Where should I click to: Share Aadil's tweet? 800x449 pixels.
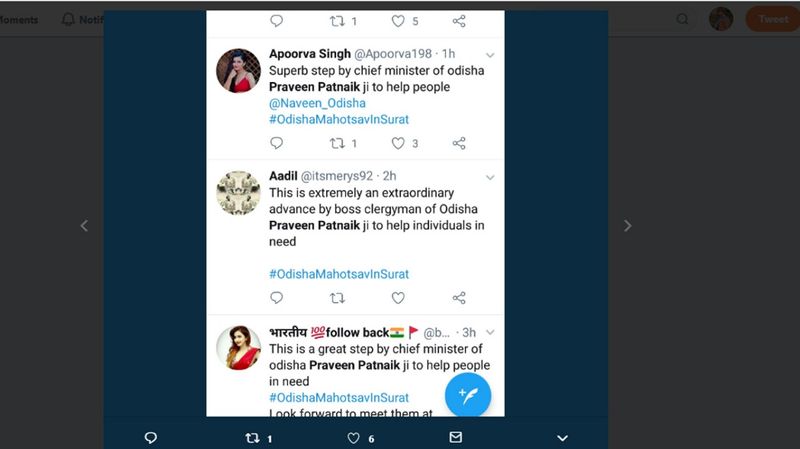[459, 298]
